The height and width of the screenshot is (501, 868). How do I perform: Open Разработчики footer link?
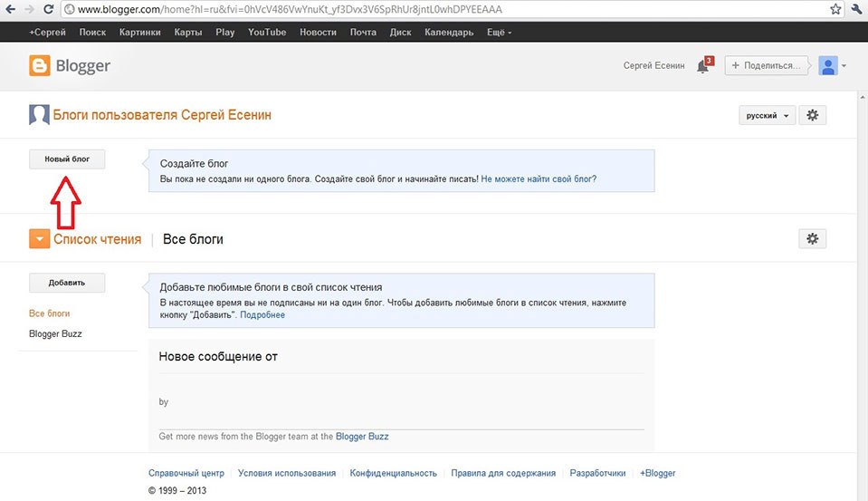tap(598, 473)
